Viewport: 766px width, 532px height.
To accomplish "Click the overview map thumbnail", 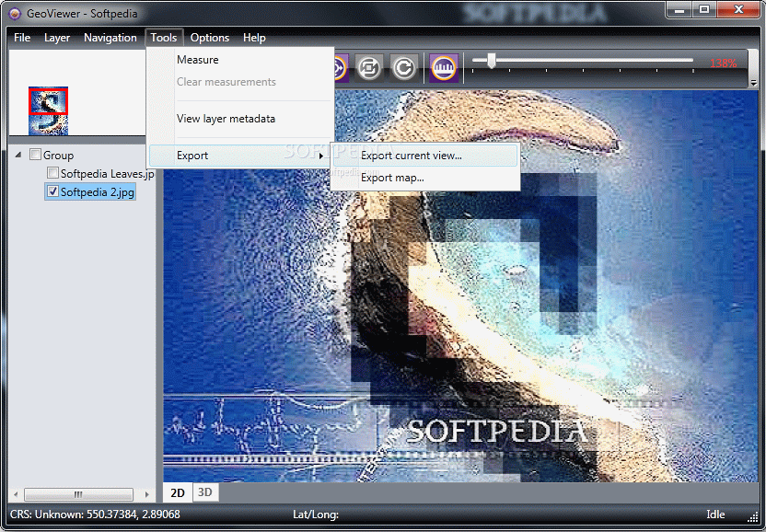I will 48,110.
